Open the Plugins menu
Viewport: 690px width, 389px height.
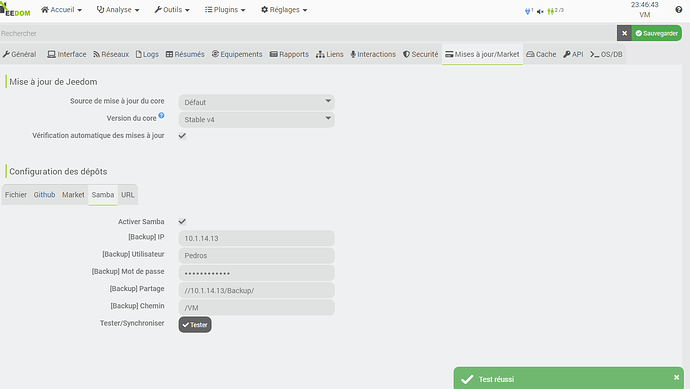pos(225,10)
